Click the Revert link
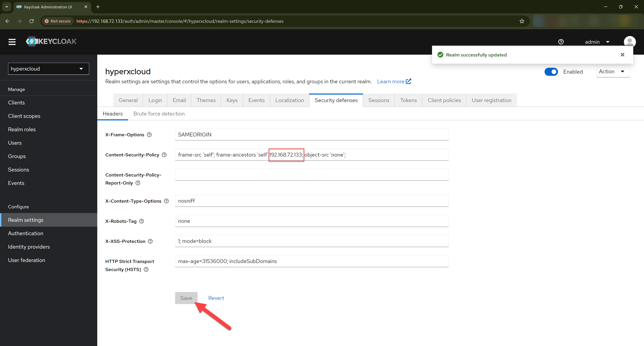 (x=216, y=298)
